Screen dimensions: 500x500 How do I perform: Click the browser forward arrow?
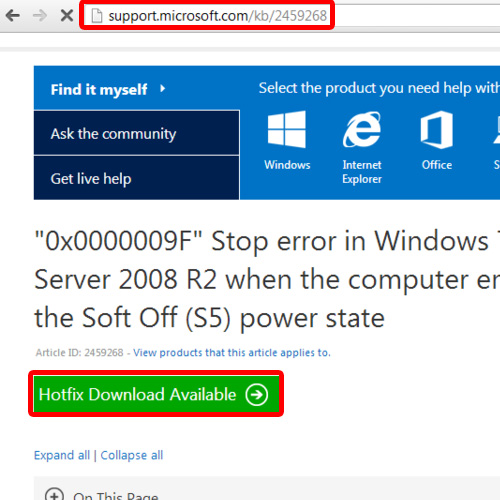coord(40,15)
